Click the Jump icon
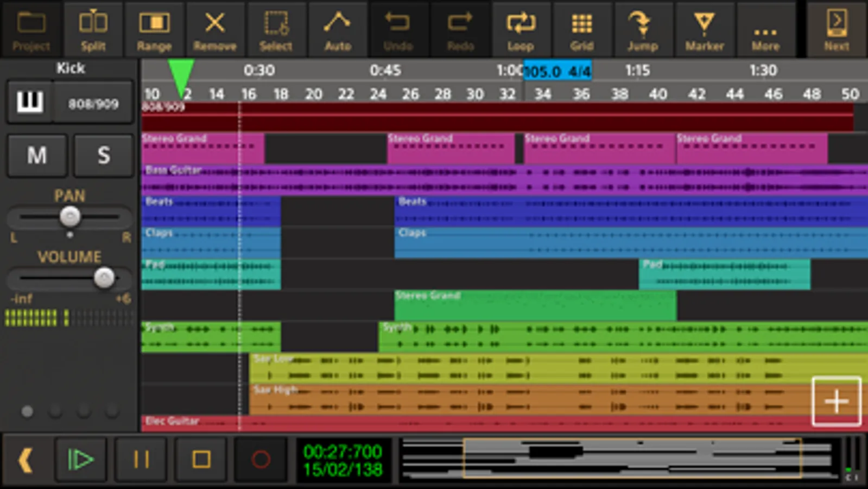Screen dimensions: 868x489 (x=642, y=30)
